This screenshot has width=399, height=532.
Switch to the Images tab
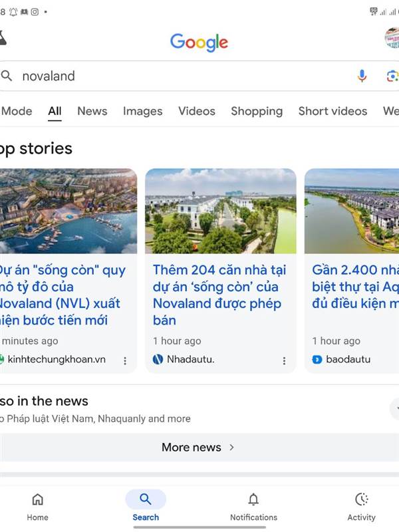point(142,111)
